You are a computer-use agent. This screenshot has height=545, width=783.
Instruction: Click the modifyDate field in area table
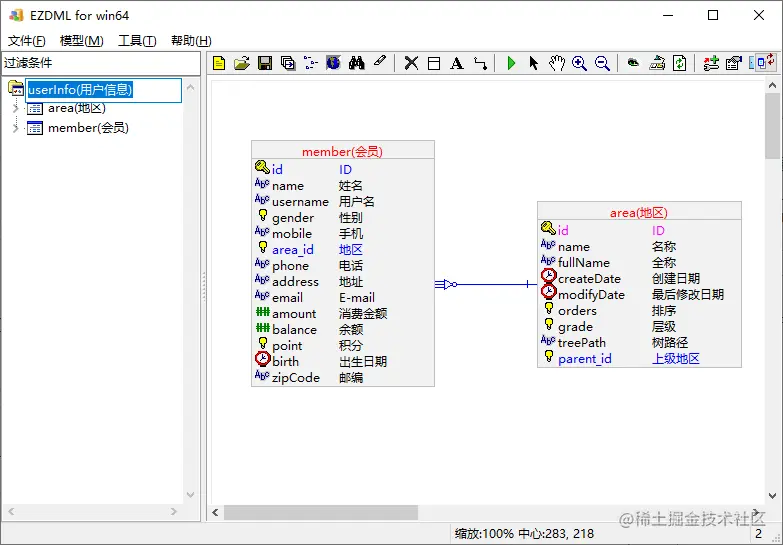point(639,295)
